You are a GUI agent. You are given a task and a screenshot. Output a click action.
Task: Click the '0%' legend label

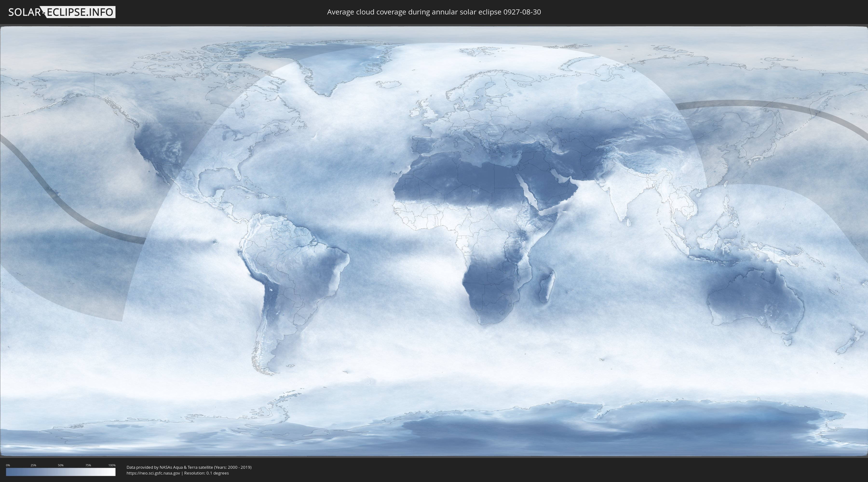[x=8, y=465]
